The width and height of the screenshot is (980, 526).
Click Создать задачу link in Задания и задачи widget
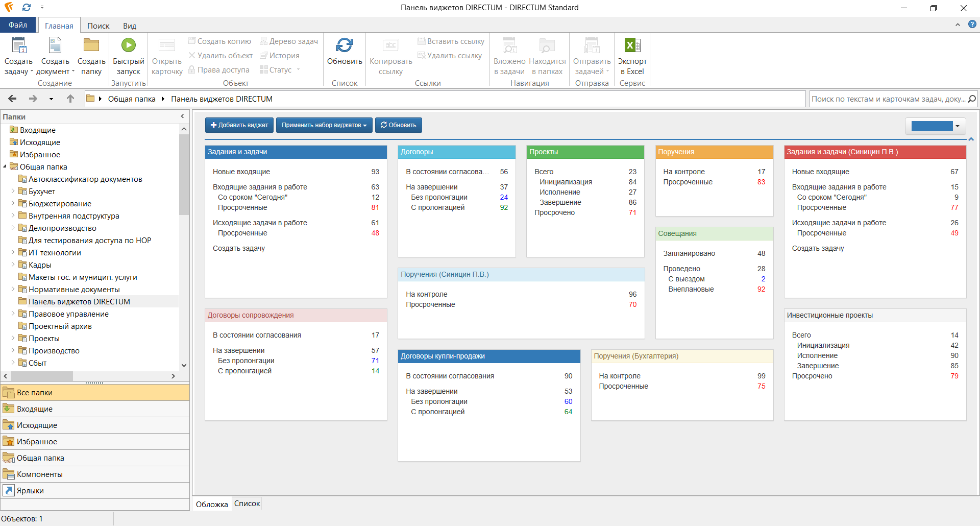point(239,248)
